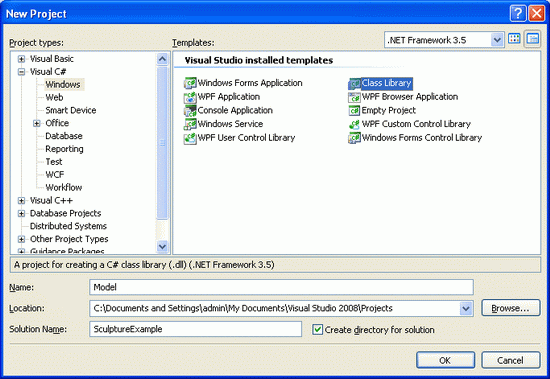Confirm with the OK button
This screenshot has height=379, width=550.
pos(445,360)
